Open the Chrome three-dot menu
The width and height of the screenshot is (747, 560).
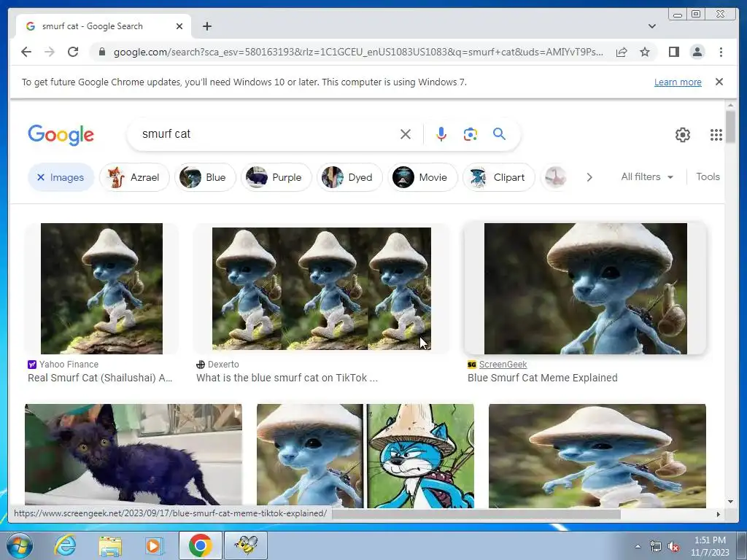pyautogui.click(x=721, y=52)
